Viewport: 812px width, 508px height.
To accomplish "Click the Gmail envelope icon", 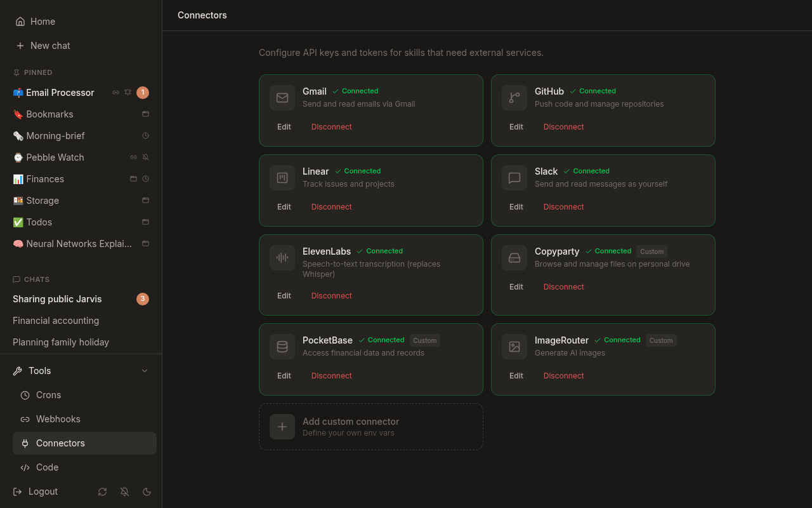I will pos(282,98).
